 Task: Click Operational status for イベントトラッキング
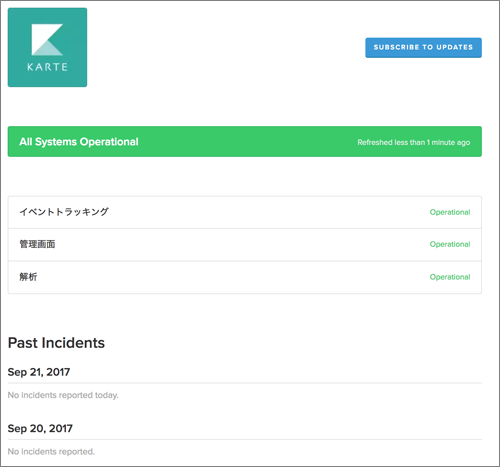(450, 212)
